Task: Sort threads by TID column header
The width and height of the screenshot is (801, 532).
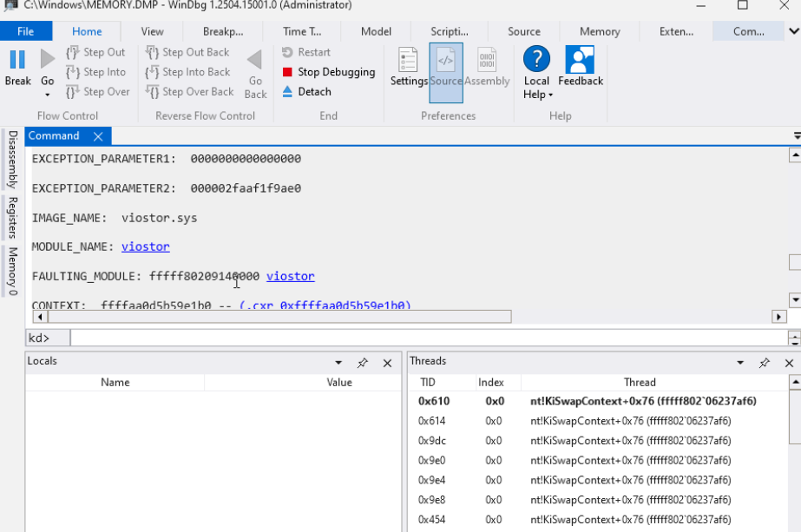Action: [x=428, y=382]
